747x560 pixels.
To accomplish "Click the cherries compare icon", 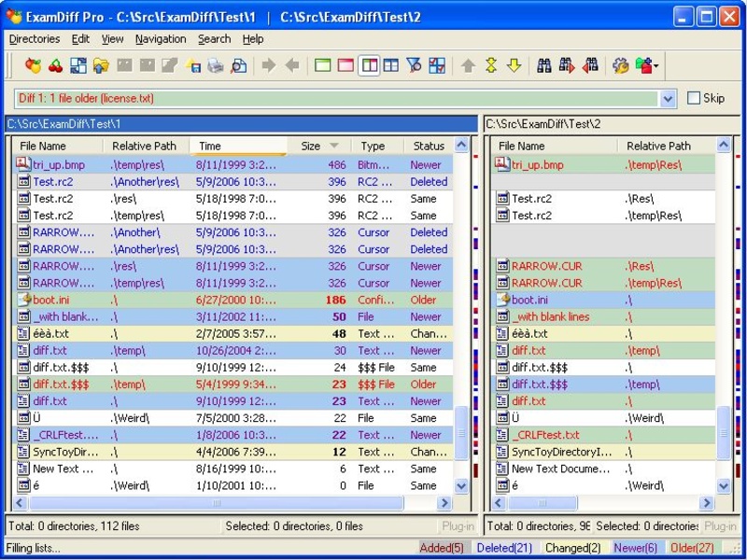I will click(x=56, y=65).
